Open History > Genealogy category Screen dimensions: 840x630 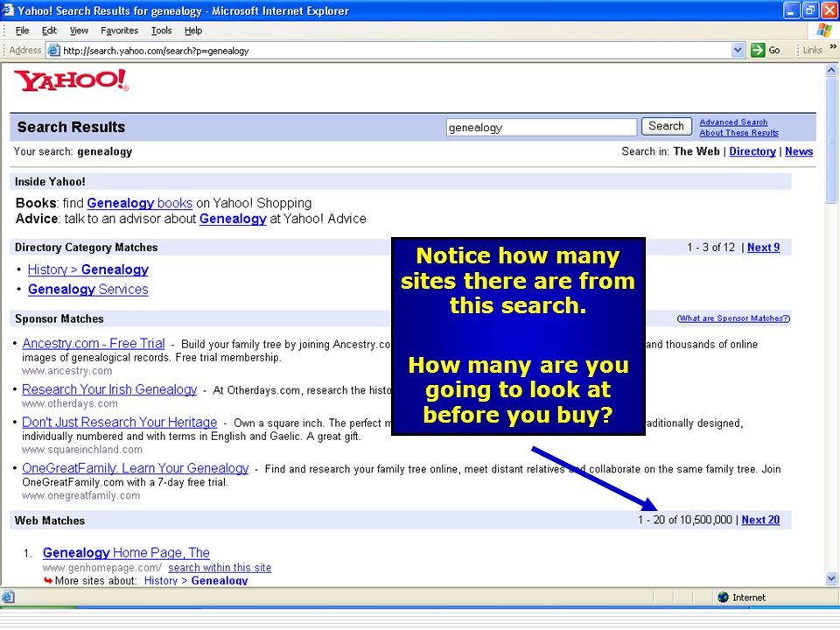87,269
